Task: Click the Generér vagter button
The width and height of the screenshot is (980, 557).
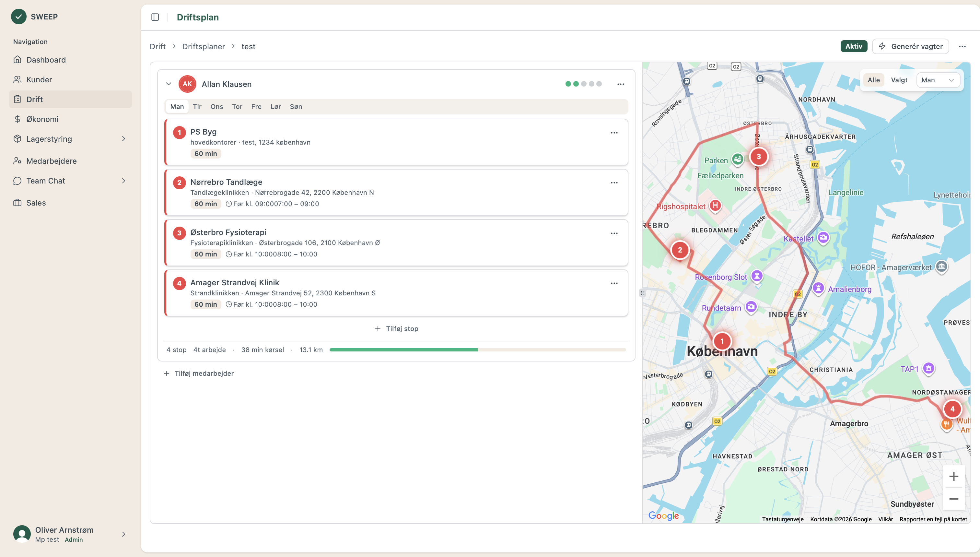Action: (910, 46)
